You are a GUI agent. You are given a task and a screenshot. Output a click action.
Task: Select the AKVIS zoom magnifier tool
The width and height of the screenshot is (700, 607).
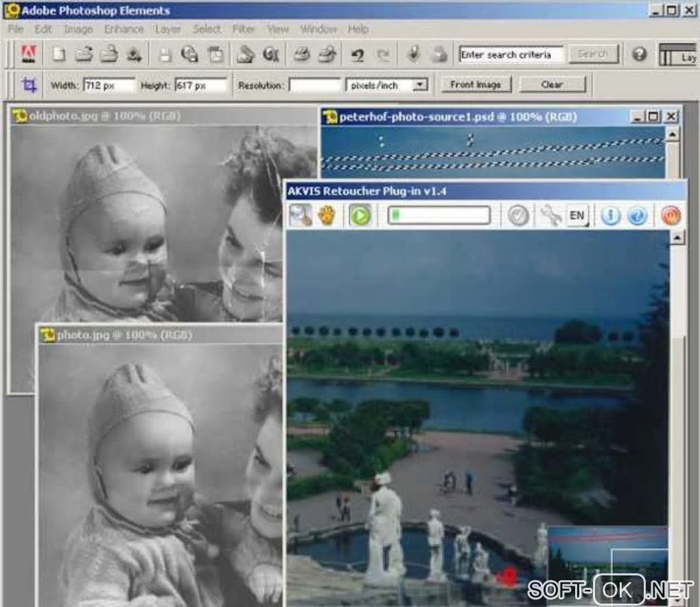pyautogui.click(x=300, y=216)
